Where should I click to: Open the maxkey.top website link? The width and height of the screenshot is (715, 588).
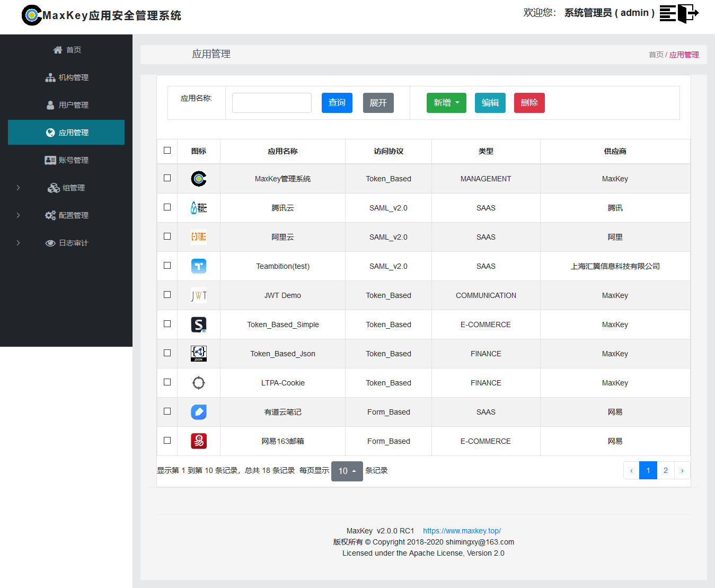click(x=462, y=531)
